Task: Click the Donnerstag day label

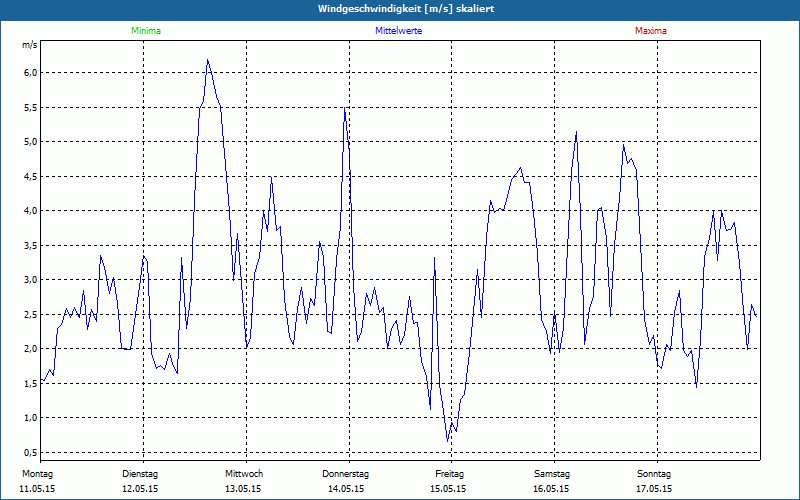Action: (345, 474)
